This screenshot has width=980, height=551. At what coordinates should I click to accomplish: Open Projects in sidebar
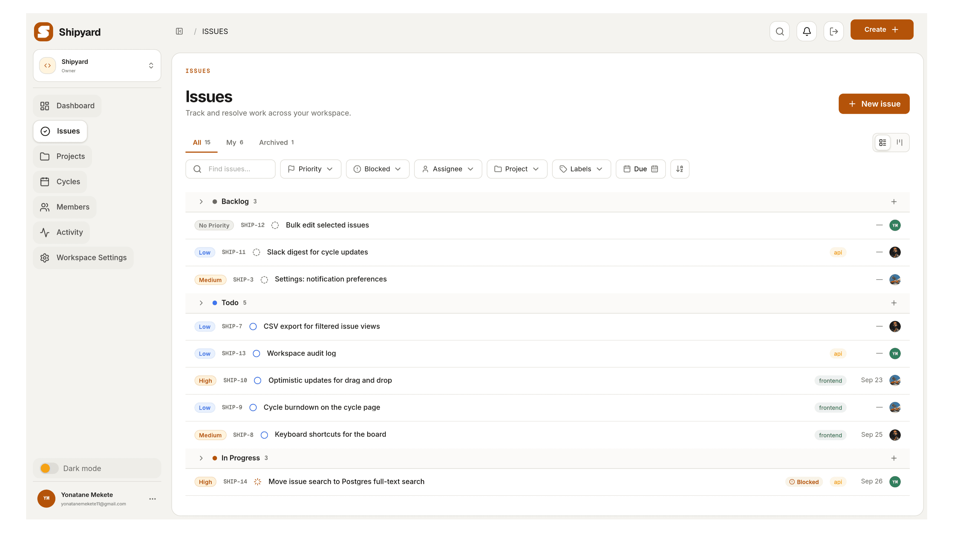(x=62, y=156)
